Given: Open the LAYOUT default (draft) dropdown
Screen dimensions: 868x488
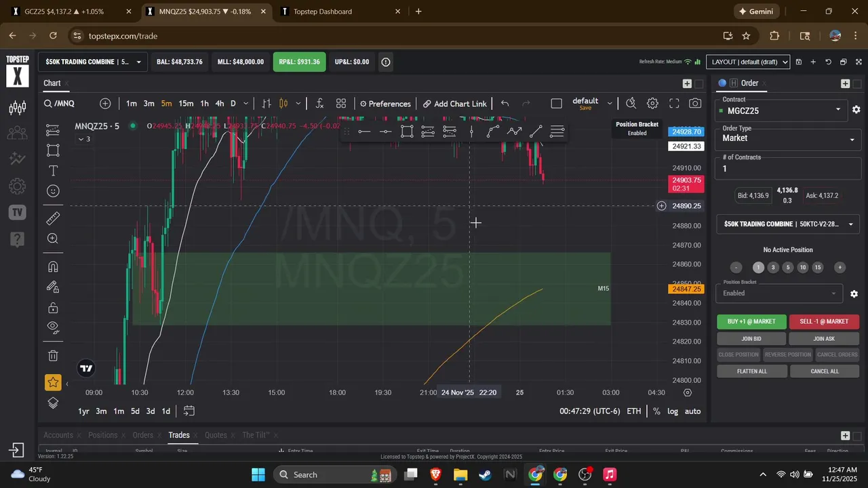Looking at the screenshot, I should coord(748,62).
